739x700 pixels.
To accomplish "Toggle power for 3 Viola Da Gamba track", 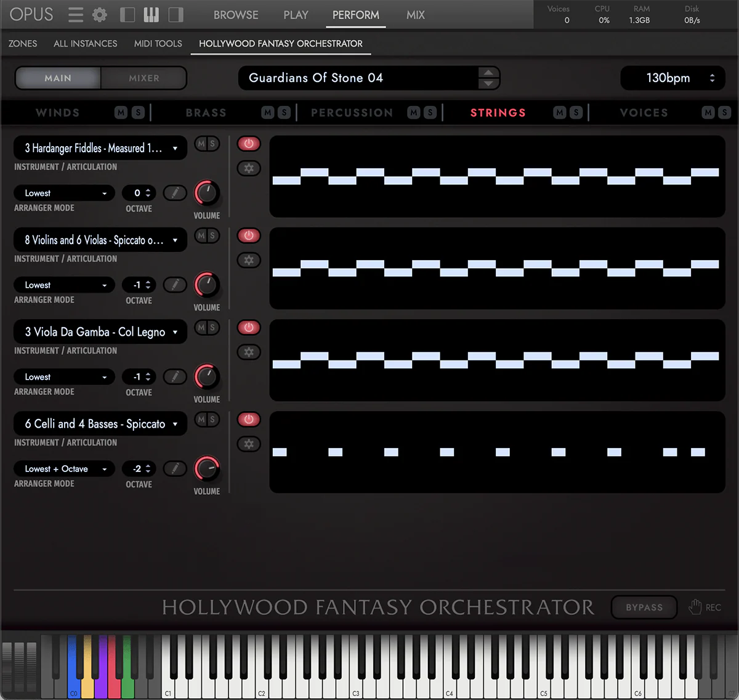I will (249, 327).
